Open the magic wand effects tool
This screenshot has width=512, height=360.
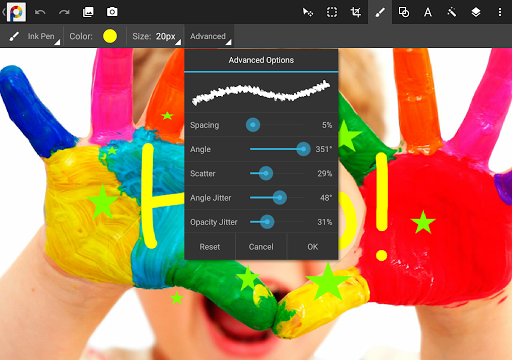(x=452, y=12)
